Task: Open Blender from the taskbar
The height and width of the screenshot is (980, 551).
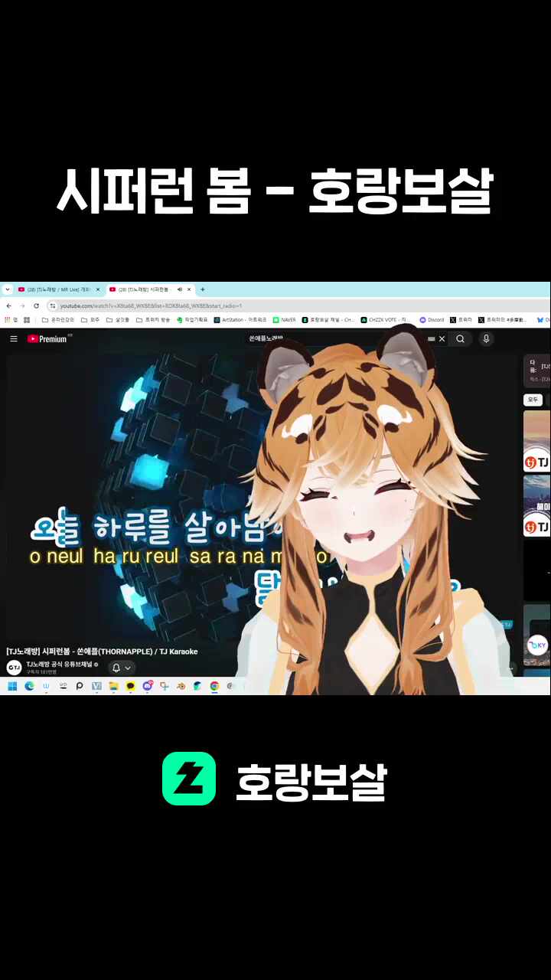Action: point(181,686)
